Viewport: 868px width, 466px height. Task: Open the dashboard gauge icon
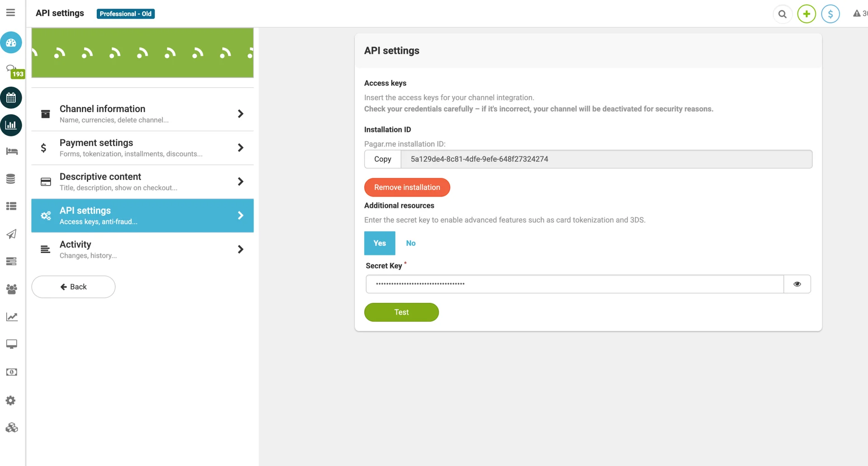click(x=11, y=43)
